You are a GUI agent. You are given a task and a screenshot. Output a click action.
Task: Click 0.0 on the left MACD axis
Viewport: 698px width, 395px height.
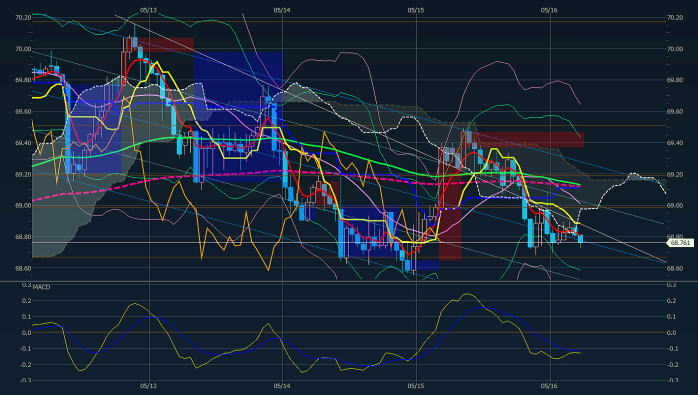coord(27,333)
